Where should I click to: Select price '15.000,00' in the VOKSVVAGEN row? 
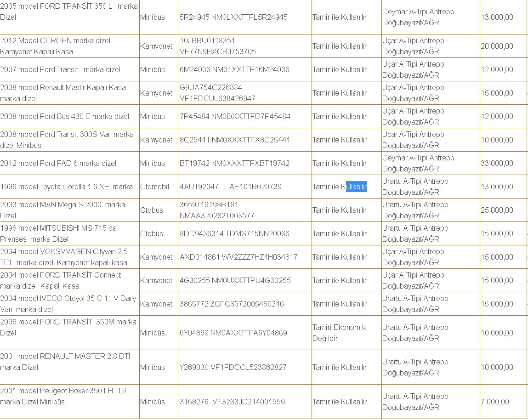click(x=497, y=257)
